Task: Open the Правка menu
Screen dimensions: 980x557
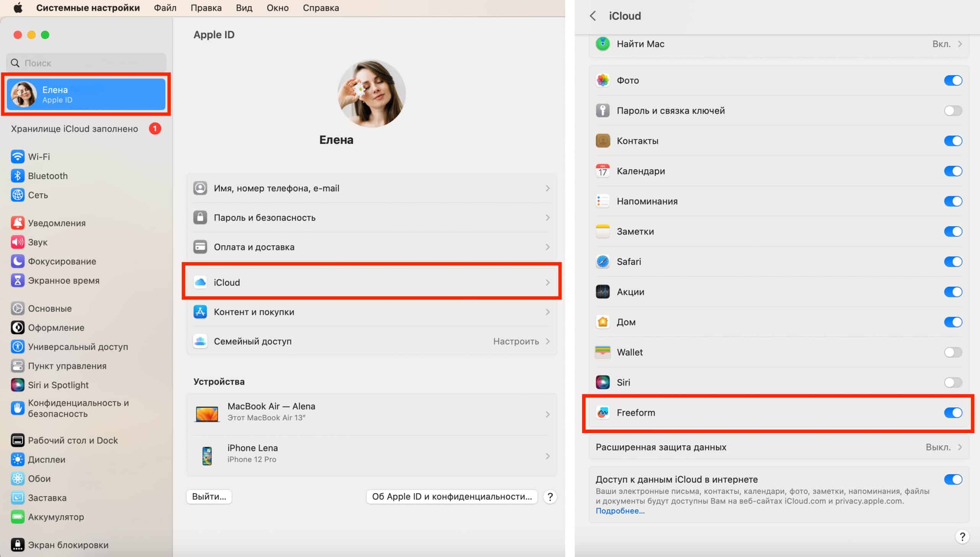Action: (x=206, y=8)
